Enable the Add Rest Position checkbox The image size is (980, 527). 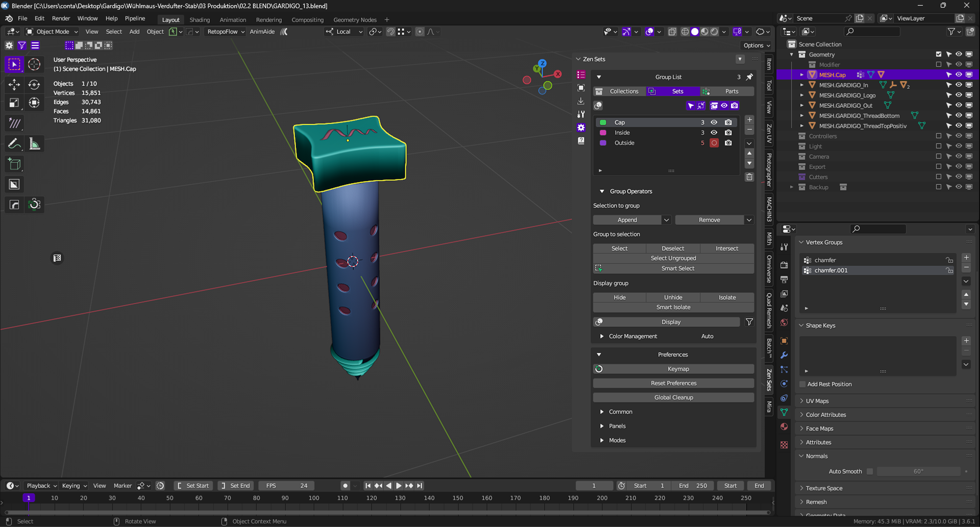[x=802, y=385]
